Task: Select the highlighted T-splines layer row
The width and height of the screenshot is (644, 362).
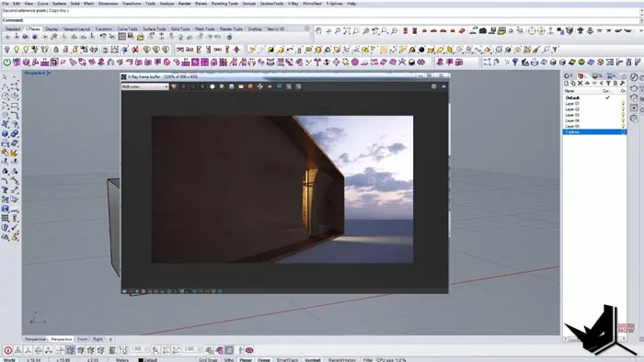Action: pos(594,132)
